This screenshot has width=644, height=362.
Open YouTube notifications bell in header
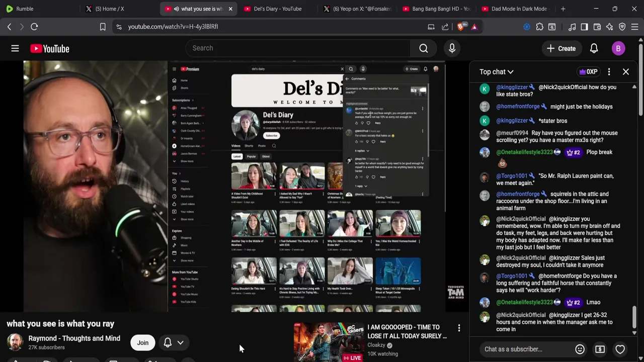point(594,48)
